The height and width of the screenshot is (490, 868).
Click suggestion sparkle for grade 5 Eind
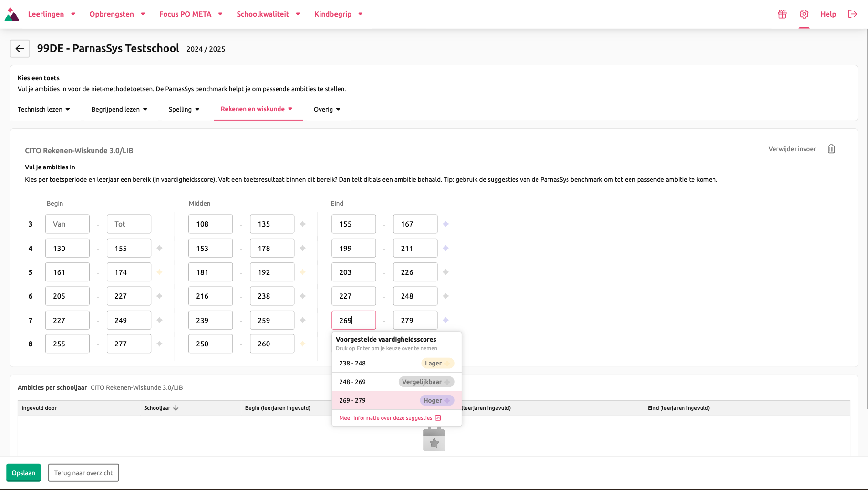tap(446, 272)
